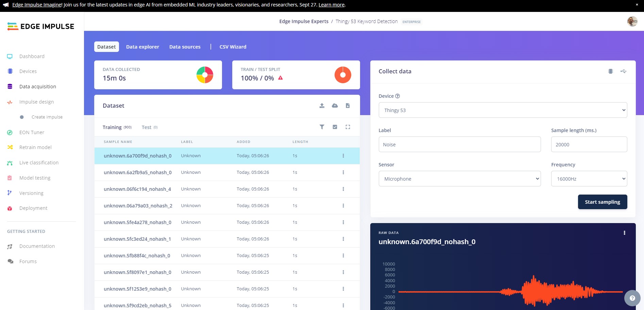Click the ENTERPRISE badge
This screenshot has width=644, height=310.
coord(411,22)
